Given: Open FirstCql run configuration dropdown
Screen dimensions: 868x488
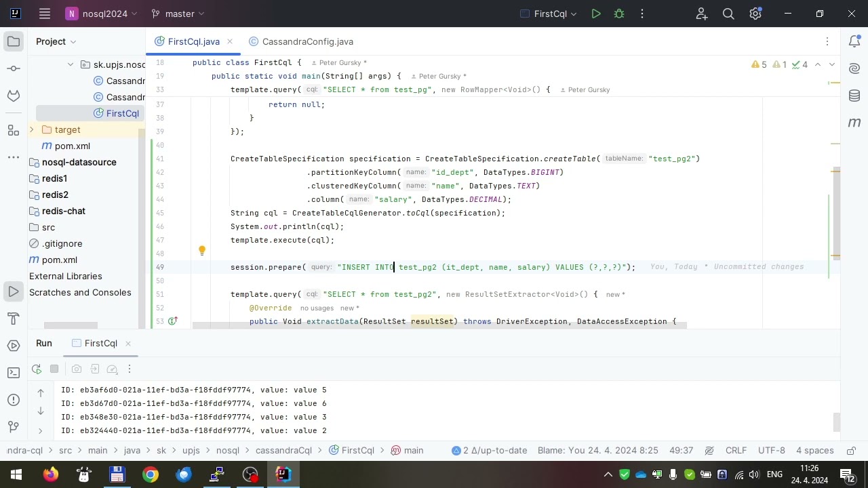Looking at the screenshot, I should [x=548, y=14].
